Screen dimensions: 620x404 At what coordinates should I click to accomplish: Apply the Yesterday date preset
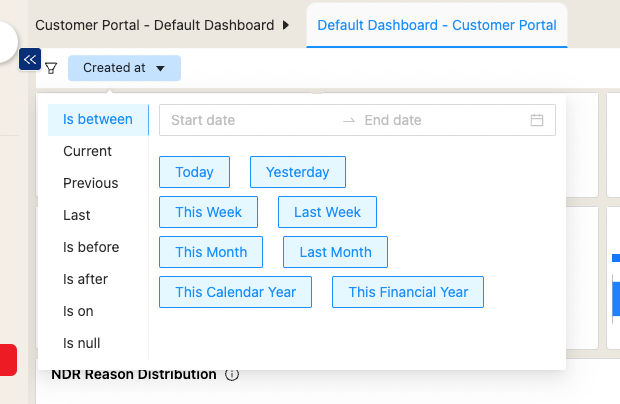click(297, 172)
